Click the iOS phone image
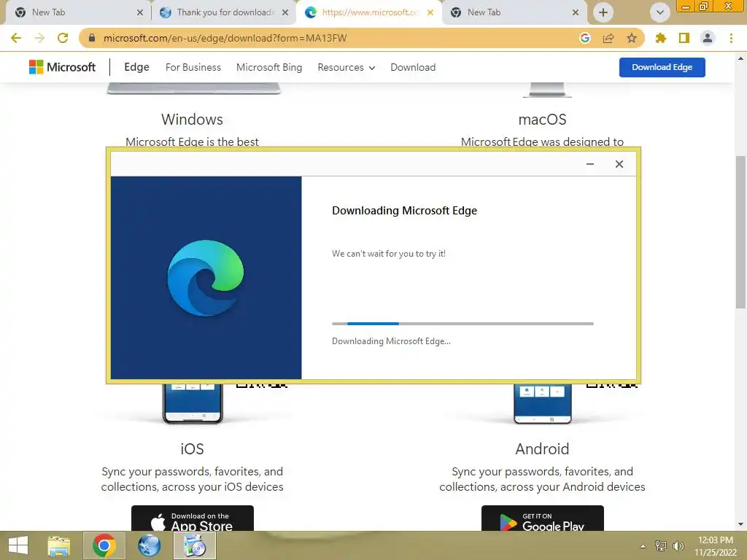This screenshot has height=560, width=747. pos(193,404)
